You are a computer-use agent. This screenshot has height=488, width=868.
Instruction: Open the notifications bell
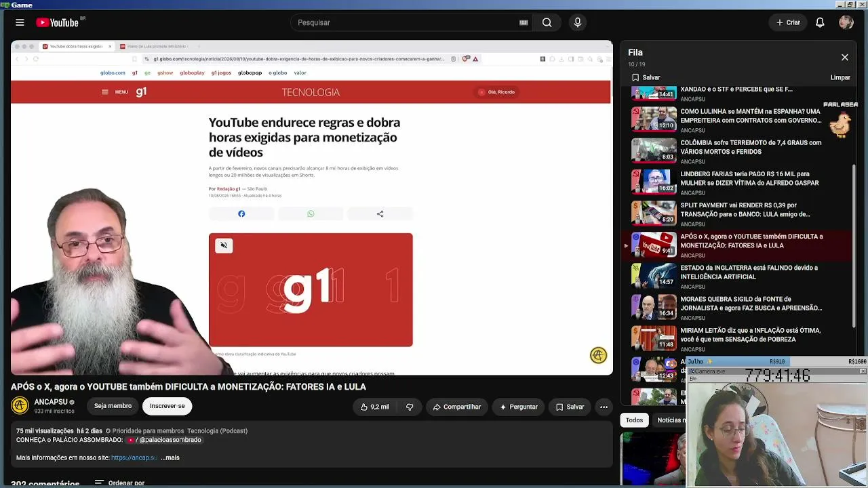click(x=820, y=22)
